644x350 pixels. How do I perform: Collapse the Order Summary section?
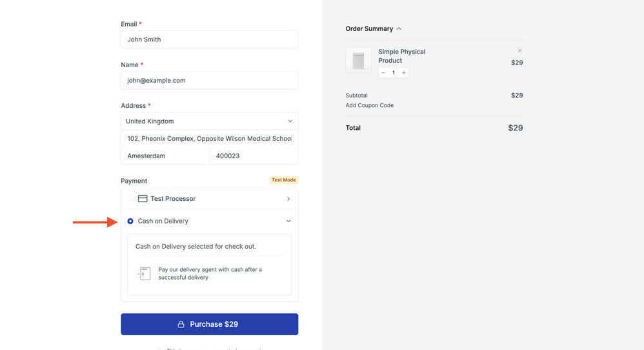pyautogui.click(x=399, y=29)
